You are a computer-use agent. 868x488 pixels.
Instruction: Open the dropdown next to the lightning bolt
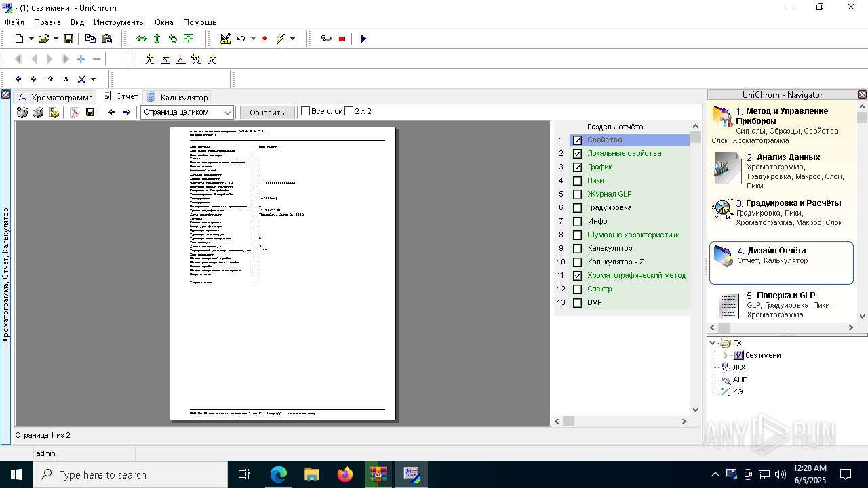click(x=293, y=39)
